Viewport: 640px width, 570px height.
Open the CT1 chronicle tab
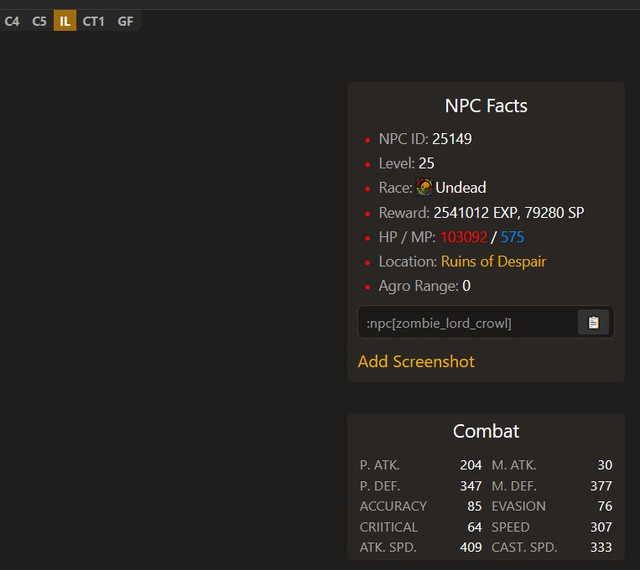click(93, 21)
